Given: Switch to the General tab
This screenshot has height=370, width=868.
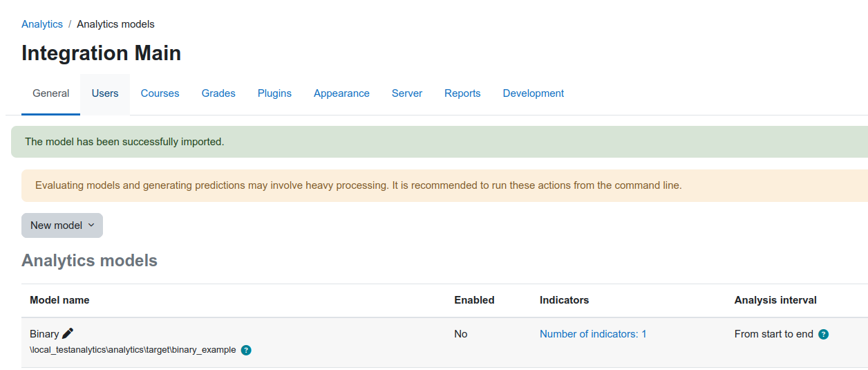Looking at the screenshot, I should coord(51,93).
